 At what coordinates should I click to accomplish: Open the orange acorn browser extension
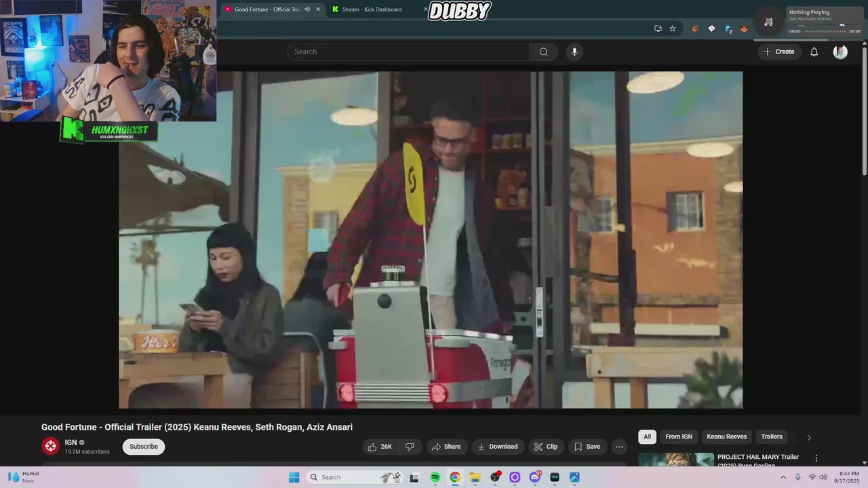(x=695, y=28)
